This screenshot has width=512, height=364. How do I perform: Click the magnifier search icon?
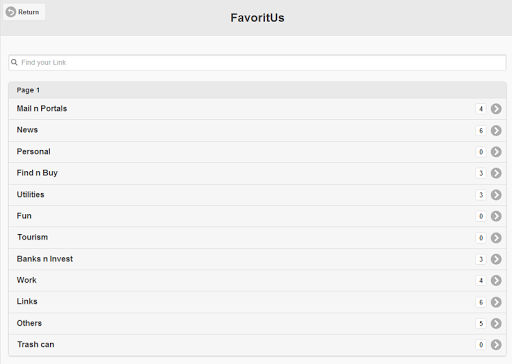14,62
